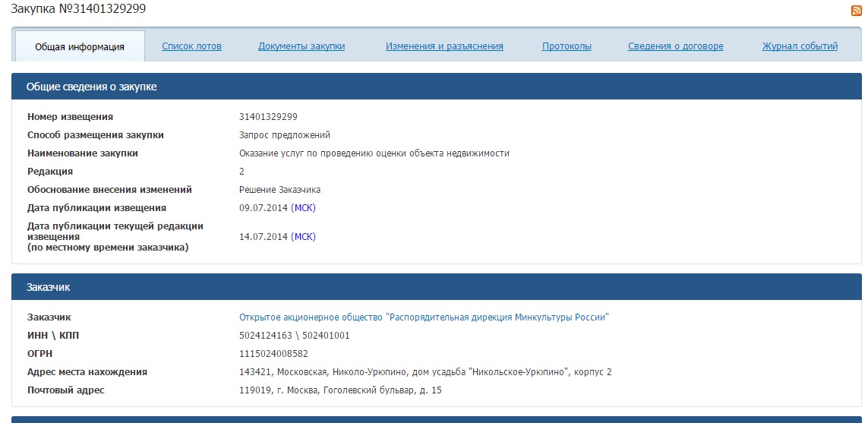Open the Распорядительная дирекция Минкультуры России customer link
Screen dimensions: 868x423
pos(424,317)
